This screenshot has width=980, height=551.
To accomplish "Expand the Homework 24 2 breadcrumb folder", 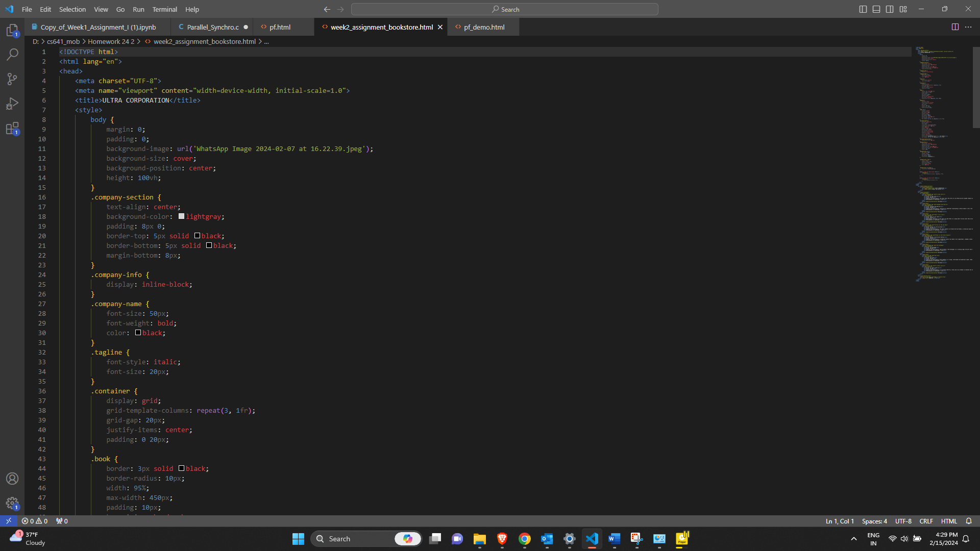I will coord(111,42).
